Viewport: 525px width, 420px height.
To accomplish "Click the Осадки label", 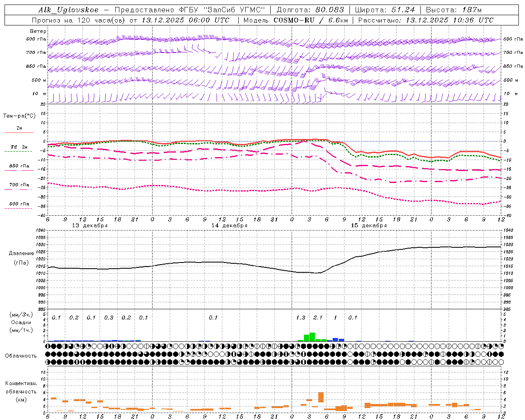I will (x=21, y=322).
